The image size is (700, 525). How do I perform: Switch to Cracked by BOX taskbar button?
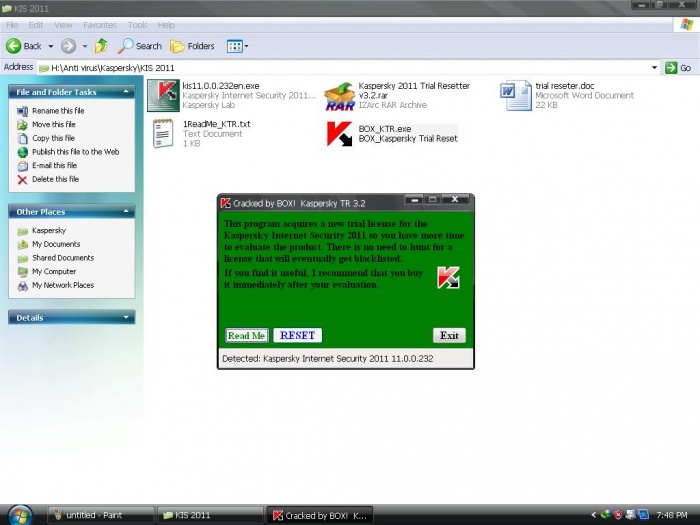point(319,515)
